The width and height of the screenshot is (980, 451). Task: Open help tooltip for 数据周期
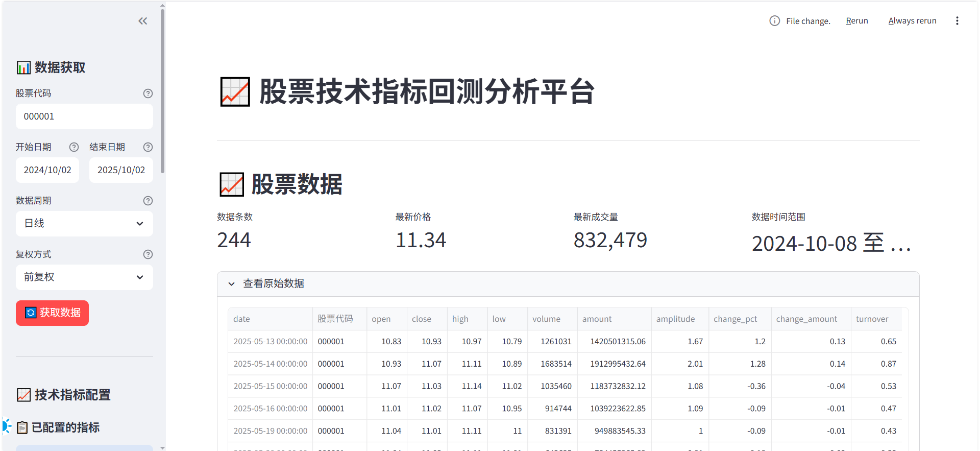[148, 201]
